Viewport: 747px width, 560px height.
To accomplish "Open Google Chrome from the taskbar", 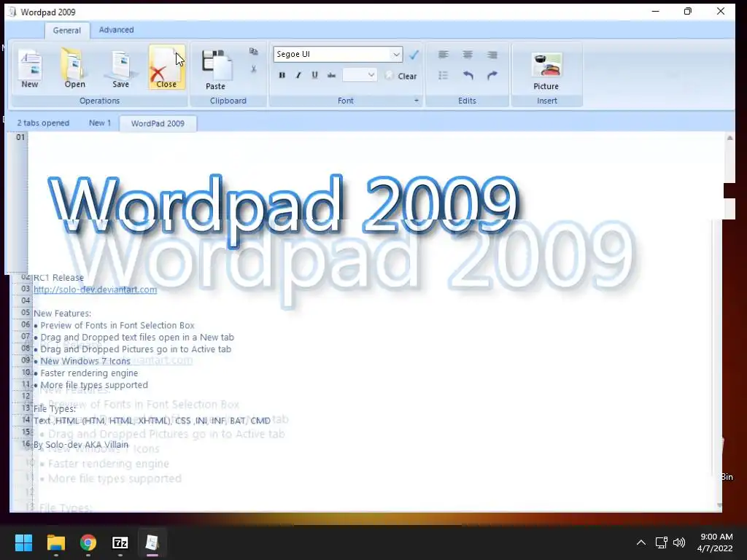I will 88,542.
